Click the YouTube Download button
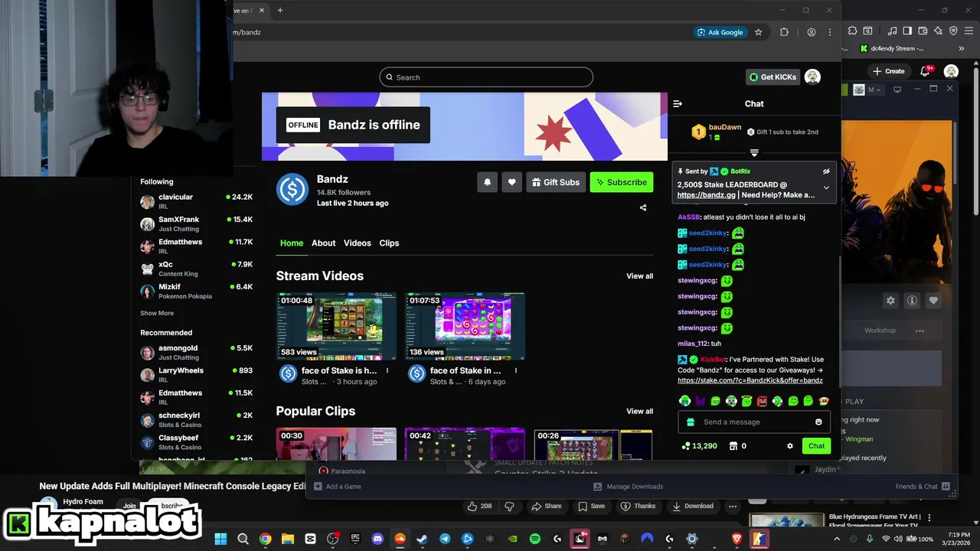Image resolution: width=980 pixels, height=551 pixels. tap(693, 506)
